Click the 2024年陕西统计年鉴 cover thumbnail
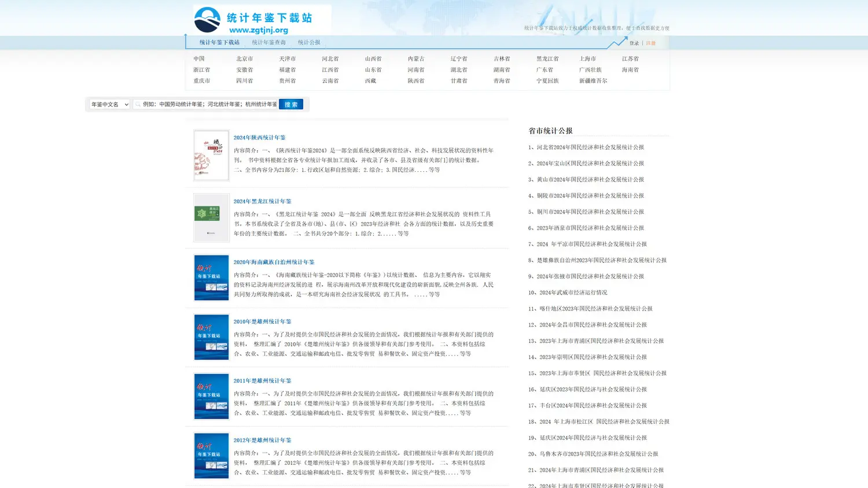 click(x=211, y=156)
